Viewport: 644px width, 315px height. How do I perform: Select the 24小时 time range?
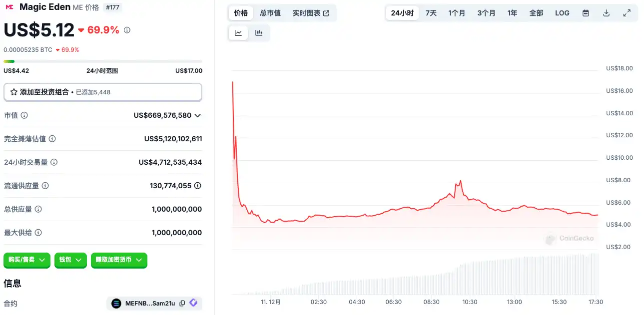click(402, 13)
